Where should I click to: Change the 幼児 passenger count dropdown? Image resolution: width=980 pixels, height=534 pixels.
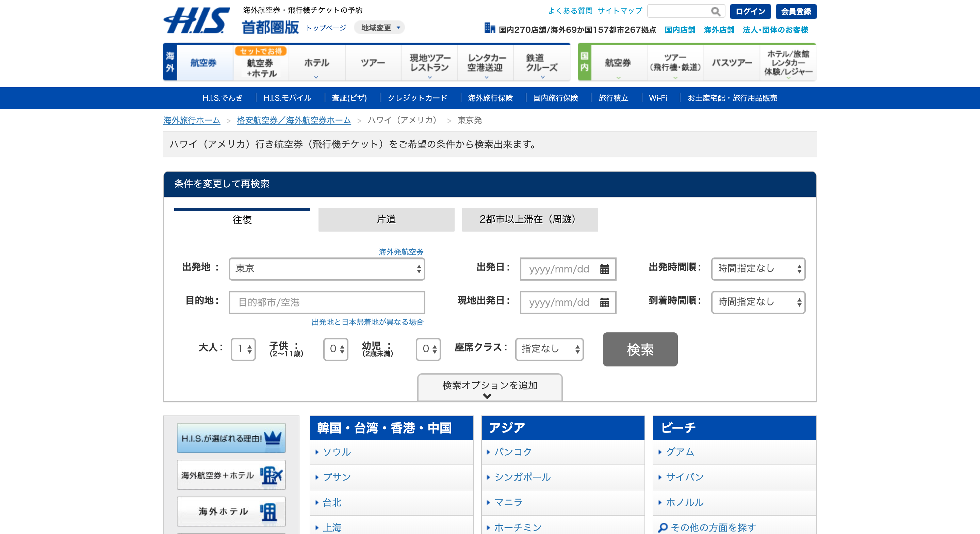click(x=428, y=349)
